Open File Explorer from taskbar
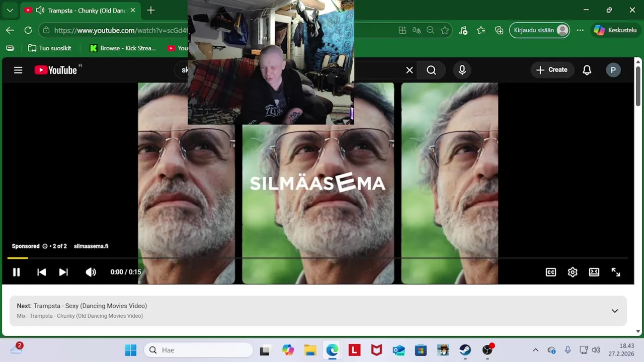644x362 pixels. pos(310,350)
